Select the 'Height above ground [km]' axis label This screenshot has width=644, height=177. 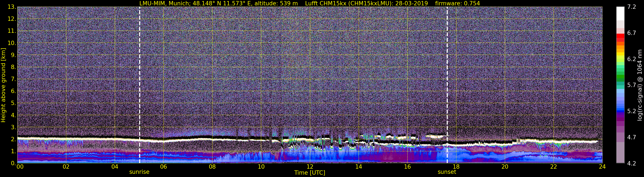pyautogui.click(x=3, y=85)
